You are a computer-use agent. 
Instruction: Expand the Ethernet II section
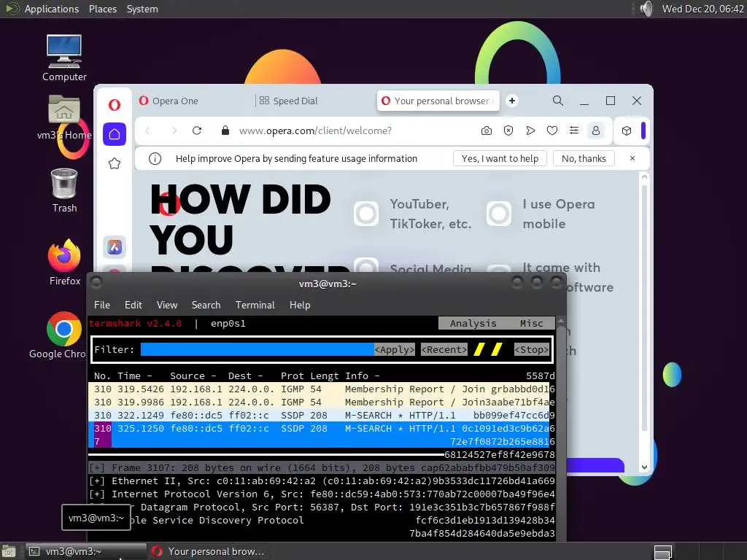pyautogui.click(x=97, y=481)
